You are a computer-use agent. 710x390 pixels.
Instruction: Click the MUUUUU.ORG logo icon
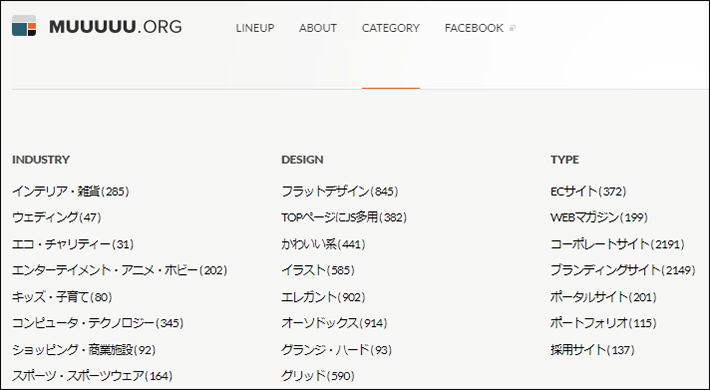tap(24, 26)
